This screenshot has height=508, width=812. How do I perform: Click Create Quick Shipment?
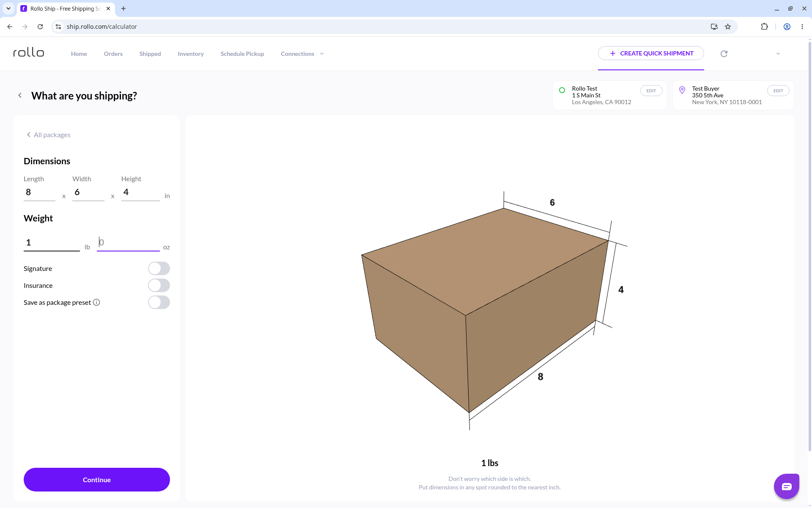651,53
